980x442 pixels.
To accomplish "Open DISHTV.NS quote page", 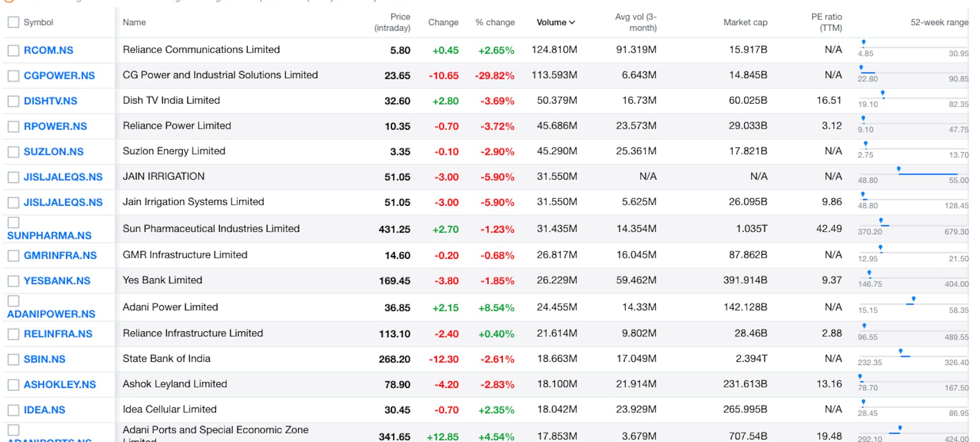I will tap(51, 101).
